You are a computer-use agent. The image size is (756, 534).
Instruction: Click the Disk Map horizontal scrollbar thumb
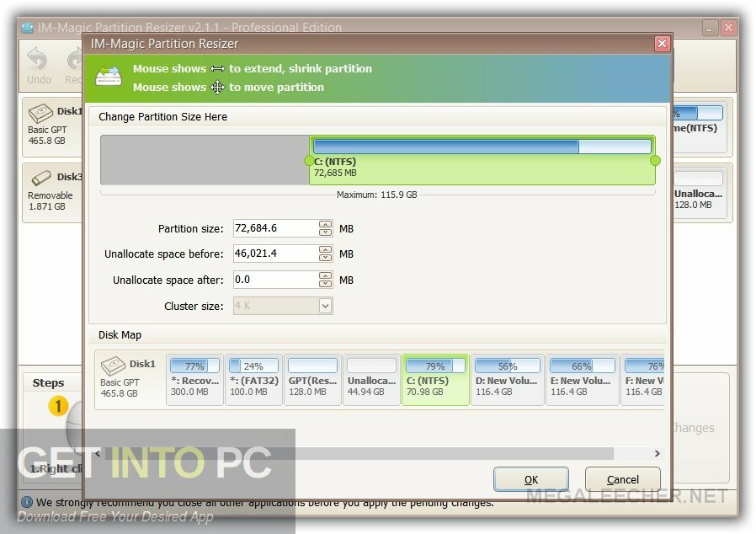[x=359, y=453]
